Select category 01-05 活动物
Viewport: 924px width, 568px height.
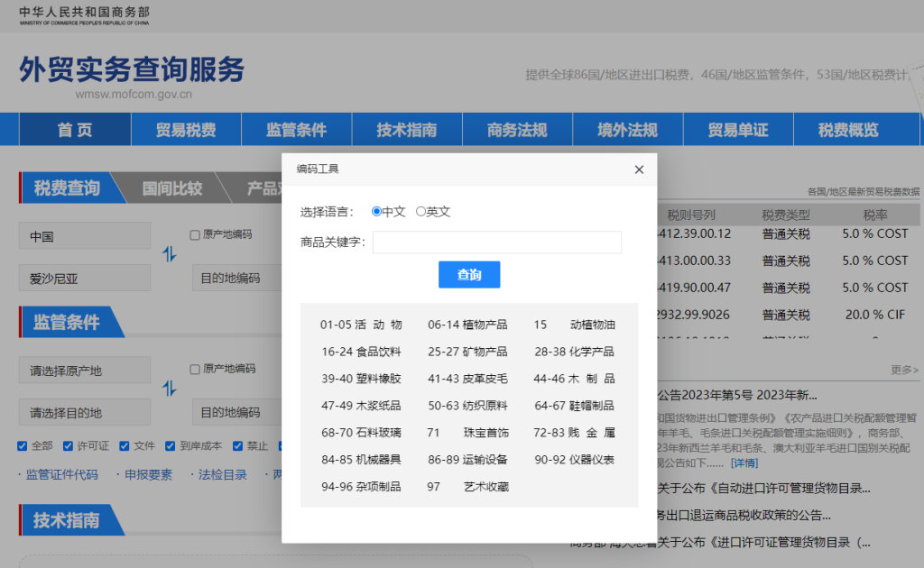[x=361, y=325]
